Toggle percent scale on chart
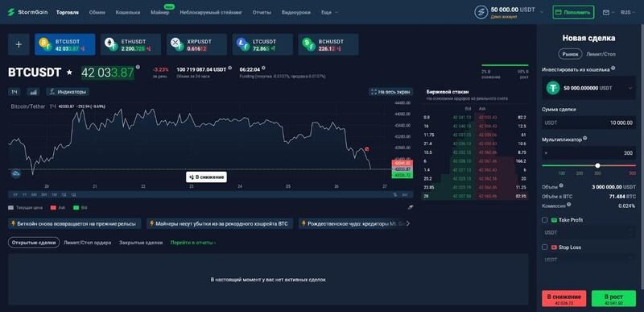644x312 pixels. point(395,195)
